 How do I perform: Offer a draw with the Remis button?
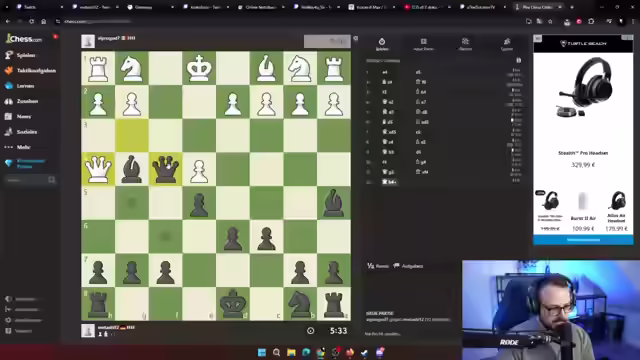[378, 266]
